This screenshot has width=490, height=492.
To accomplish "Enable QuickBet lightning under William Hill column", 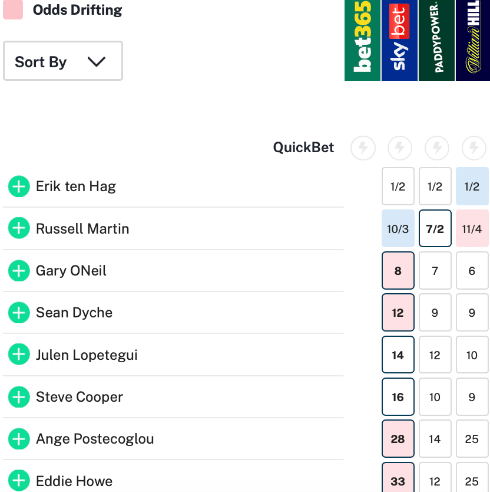I will pyautogui.click(x=474, y=147).
